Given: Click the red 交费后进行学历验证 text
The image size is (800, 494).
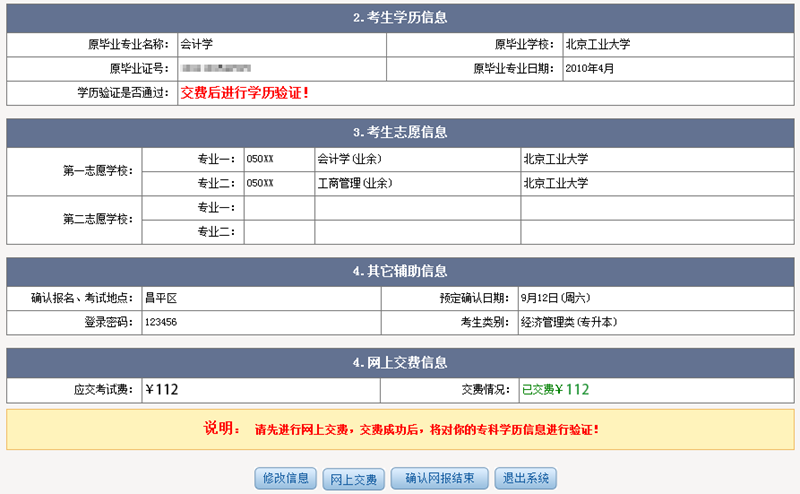Looking at the screenshot, I should [x=244, y=93].
